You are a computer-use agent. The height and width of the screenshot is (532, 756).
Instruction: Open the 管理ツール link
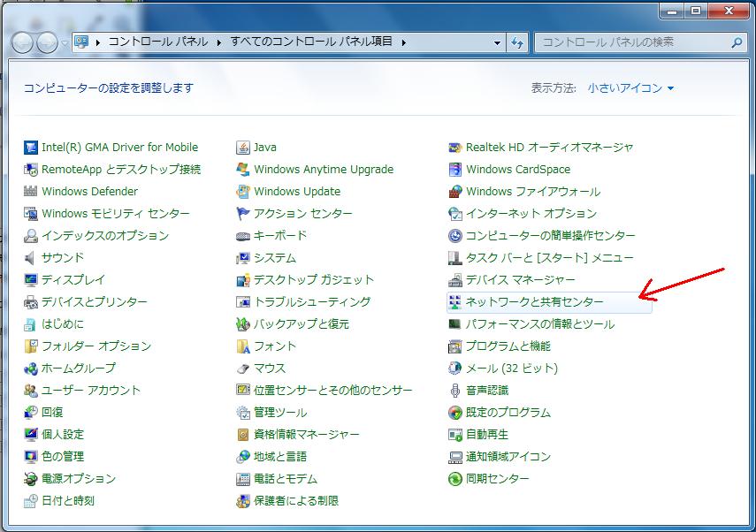click(280, 413)
